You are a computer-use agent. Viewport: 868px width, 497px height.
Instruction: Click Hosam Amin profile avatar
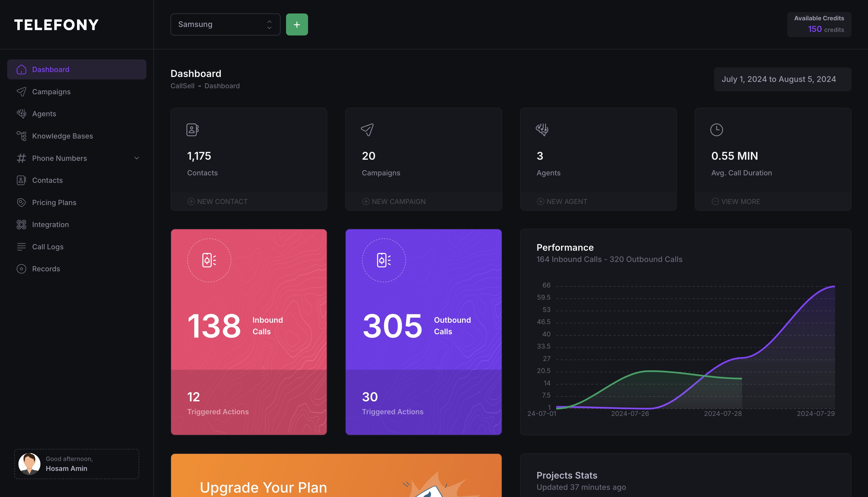tap(29, 464)
